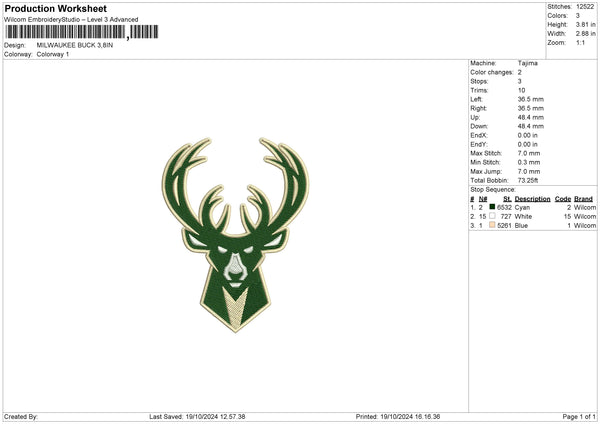The image size is (600, 424).
Task: Click code 15 in the White row
Action: pyautogui.click(x=567, y=217)
